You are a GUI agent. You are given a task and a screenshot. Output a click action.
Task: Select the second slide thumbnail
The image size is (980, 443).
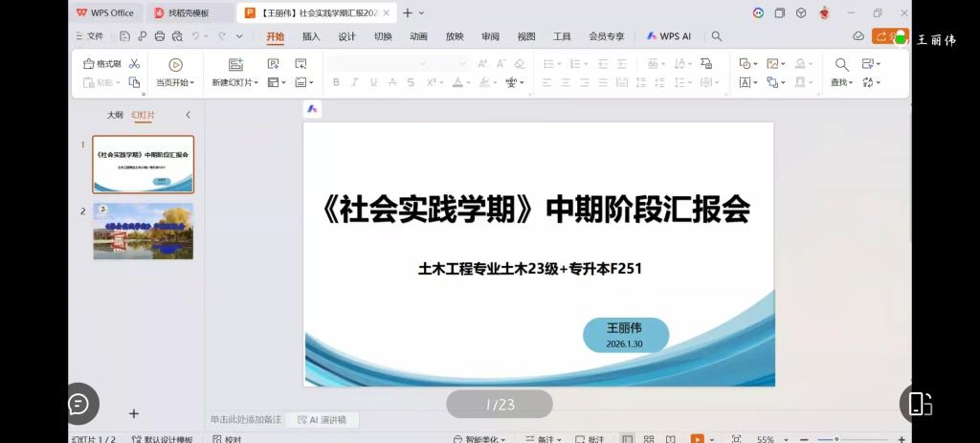[x=143, y=231]
